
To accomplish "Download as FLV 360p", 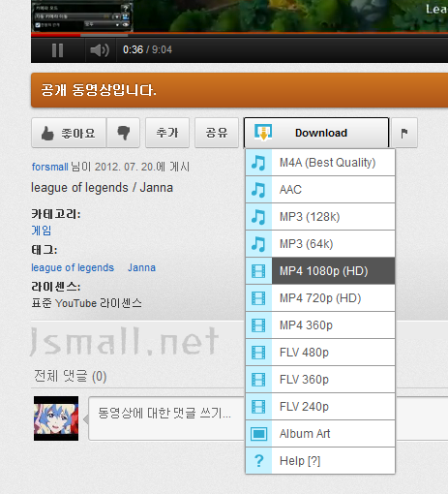I will click(320, 380).
